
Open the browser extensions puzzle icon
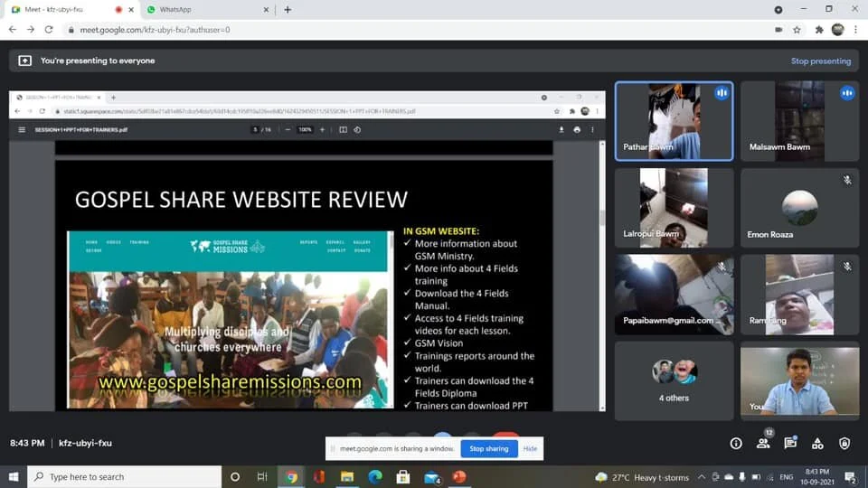click(x=819, y=30)
